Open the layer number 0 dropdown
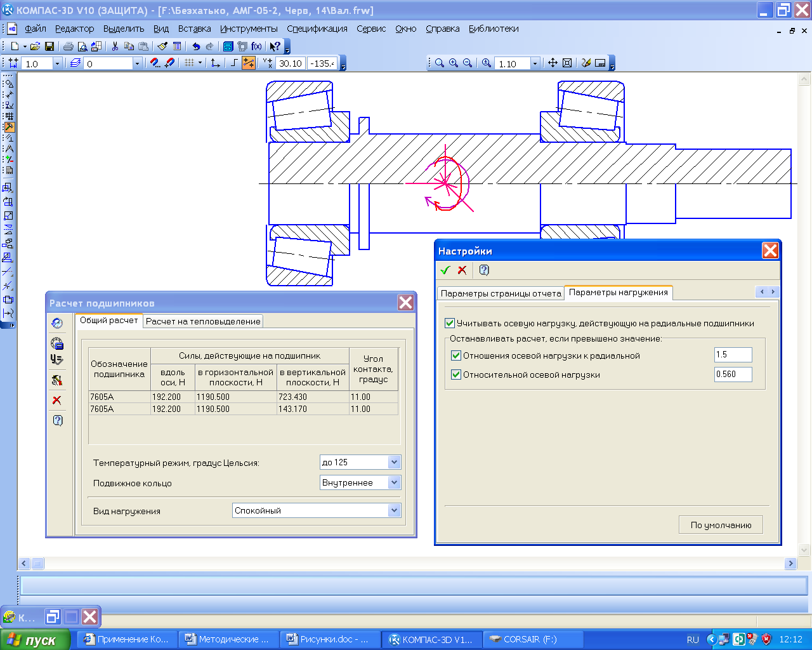The height and width of the screenshot is (650, 812). click(x=137, y=63)
